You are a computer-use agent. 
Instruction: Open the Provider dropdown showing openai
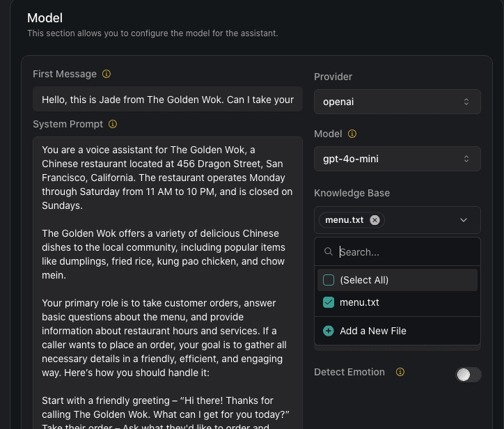(397, 102)
